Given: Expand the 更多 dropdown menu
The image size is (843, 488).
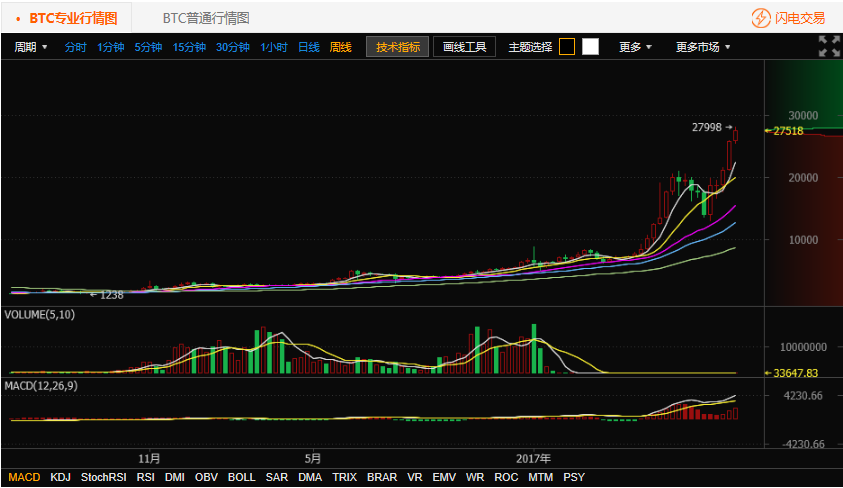Looking at the screenshot, I should coord(635,47).
